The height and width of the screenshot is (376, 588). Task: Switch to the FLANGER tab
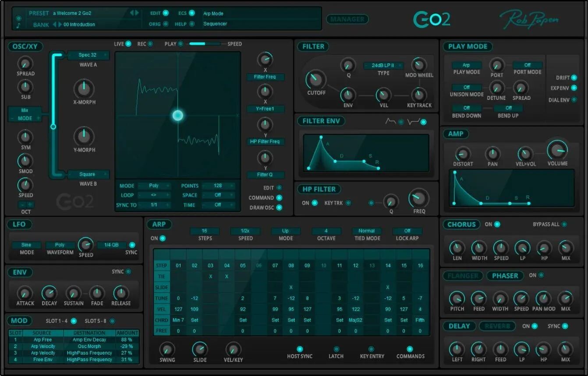click(463, 276)
